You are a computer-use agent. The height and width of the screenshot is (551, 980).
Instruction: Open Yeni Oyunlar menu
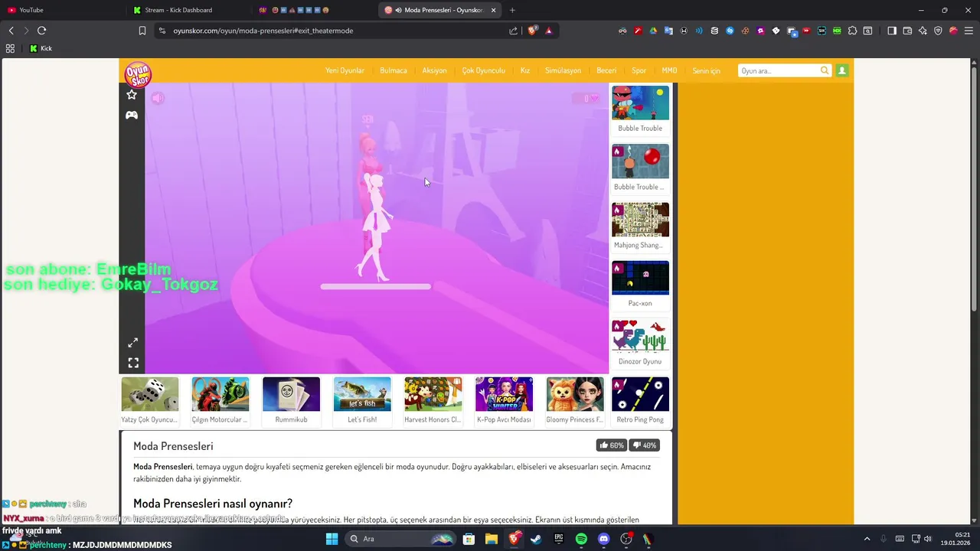coord(345,70)
